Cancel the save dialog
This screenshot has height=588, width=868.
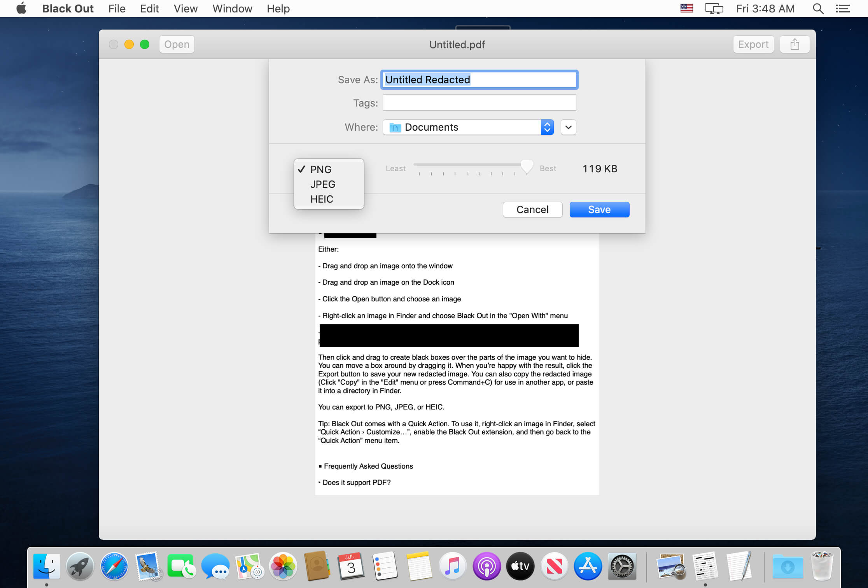click(x=532, y=210)
